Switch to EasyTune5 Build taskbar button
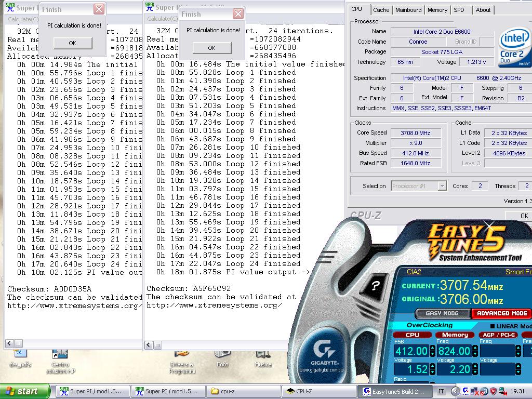The height and width of the screenshot is (399, 532). pyautogui.click(x=395, y=391)
